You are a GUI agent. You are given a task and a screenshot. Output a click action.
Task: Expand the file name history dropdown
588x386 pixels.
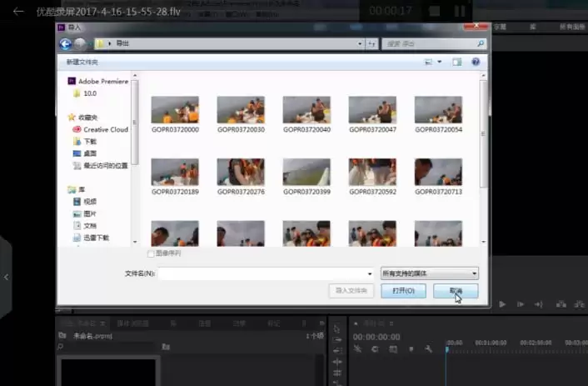(370, 273)
